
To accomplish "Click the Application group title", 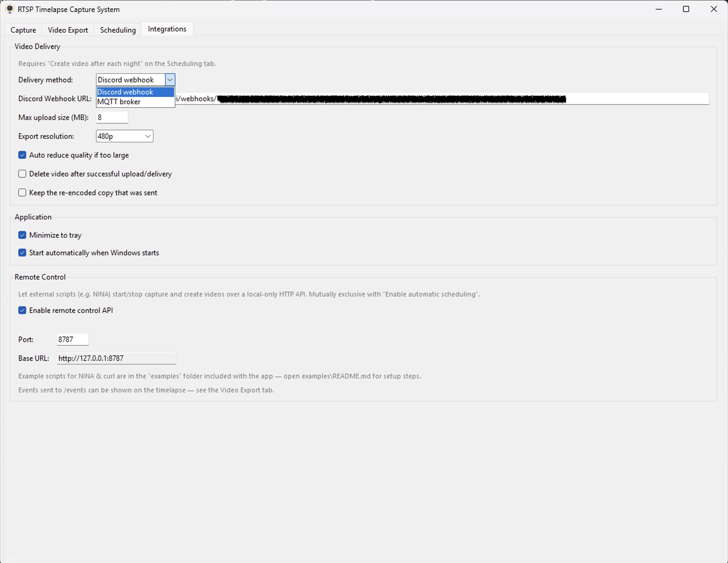I will tap(33, 217).
